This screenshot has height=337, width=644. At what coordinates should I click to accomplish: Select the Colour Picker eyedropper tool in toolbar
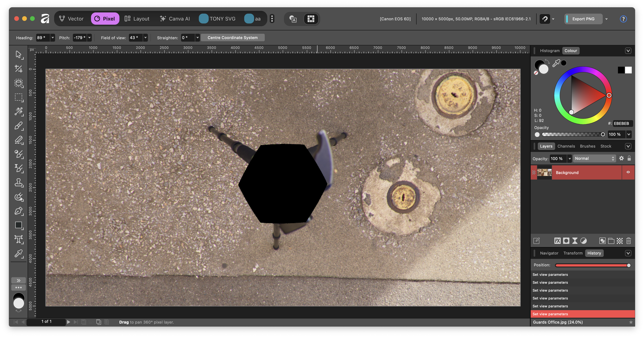(18, 253)
